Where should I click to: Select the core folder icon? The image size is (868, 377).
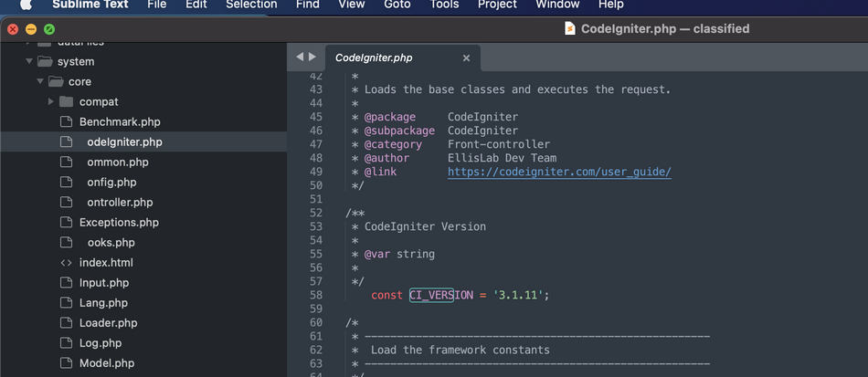56,82
